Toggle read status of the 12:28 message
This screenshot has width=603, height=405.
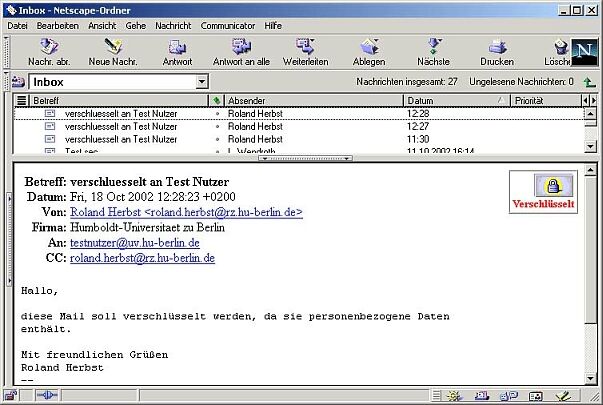217,114
